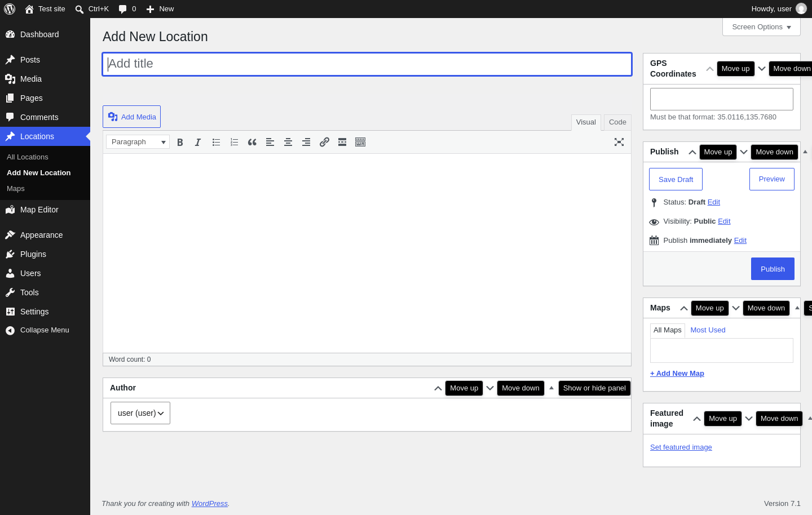Toggle bold formatting in editor toolbar

(x=180, y=142)
